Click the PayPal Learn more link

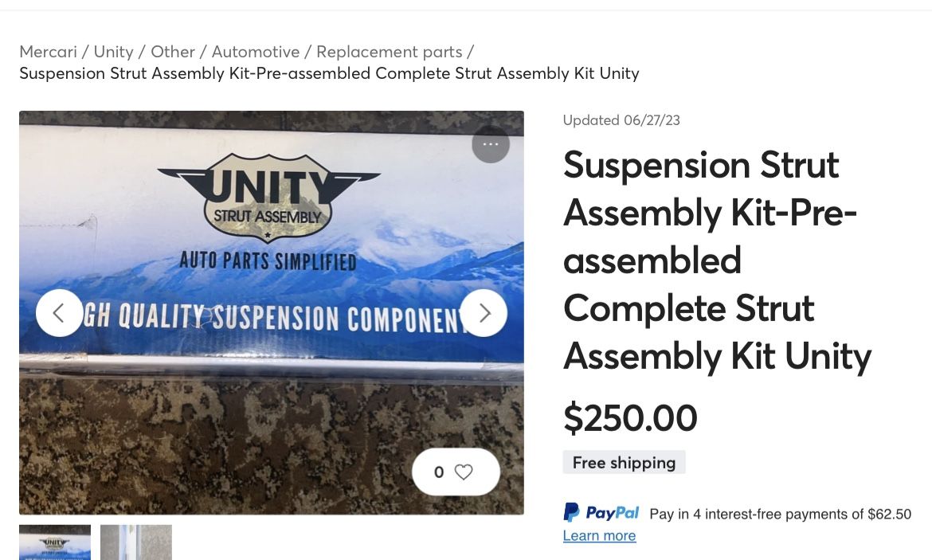click(x=599, y=535)
